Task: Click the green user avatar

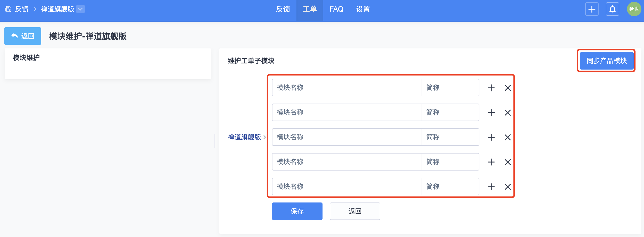Action: point(634,9)
